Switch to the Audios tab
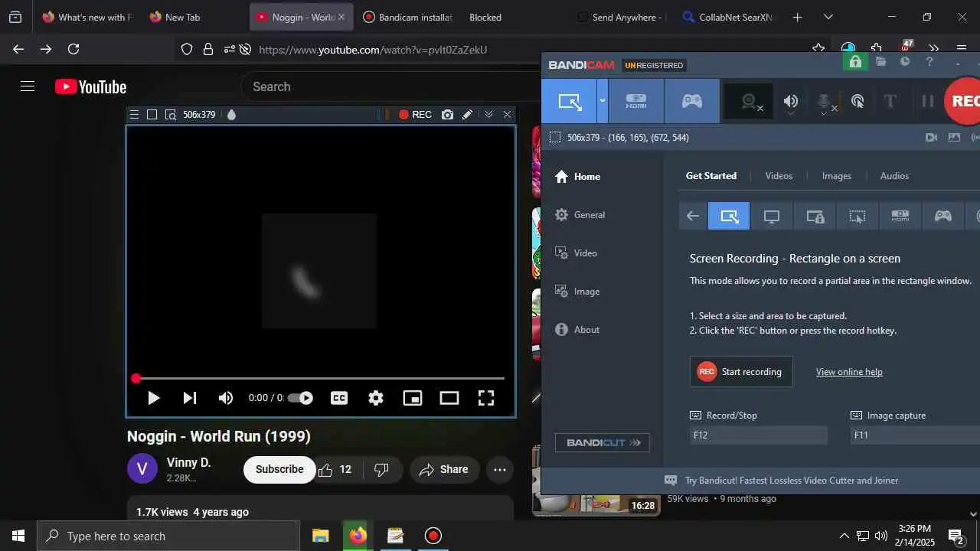 (x=894, y=176)
